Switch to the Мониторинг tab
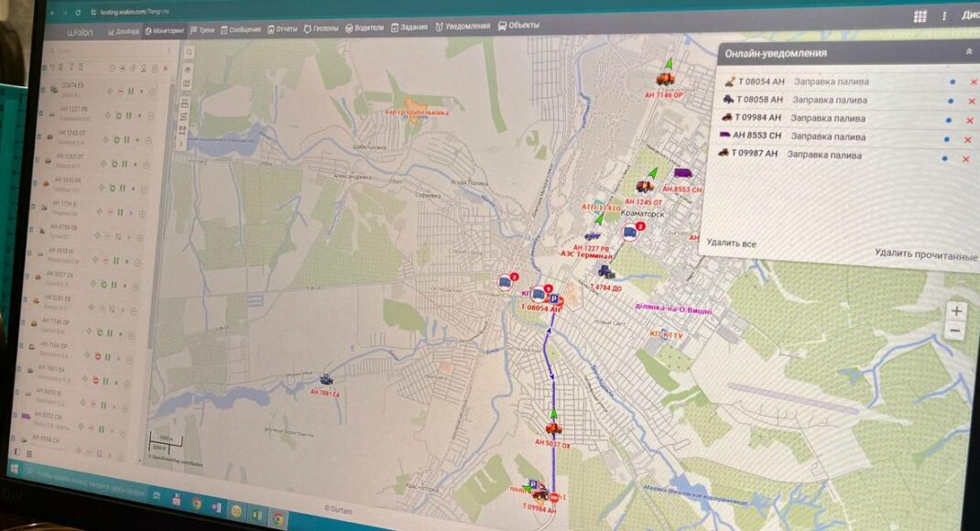The height and width of the screenshot is (531, 980). click(x=164, y=30)
